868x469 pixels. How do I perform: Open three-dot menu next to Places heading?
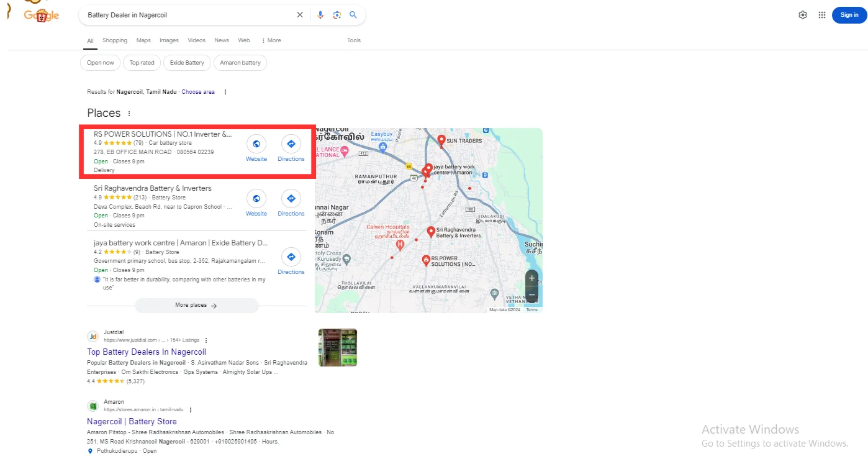[129, 114]
